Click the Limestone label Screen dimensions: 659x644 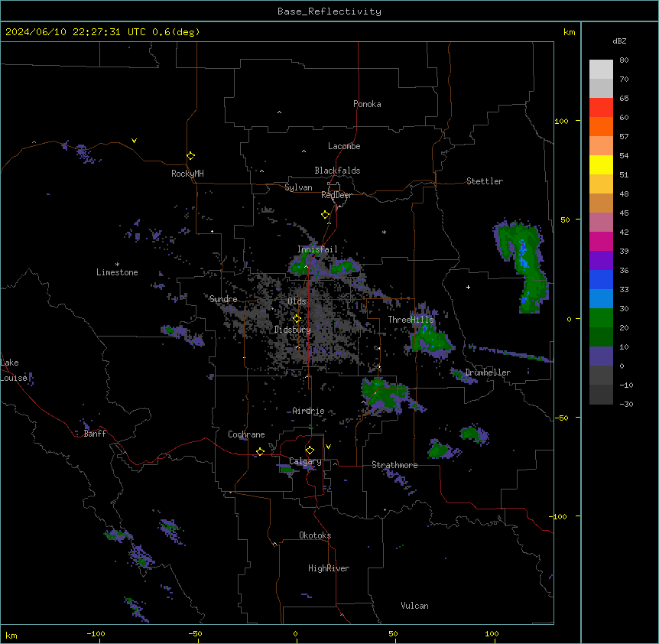click(117, 272)
